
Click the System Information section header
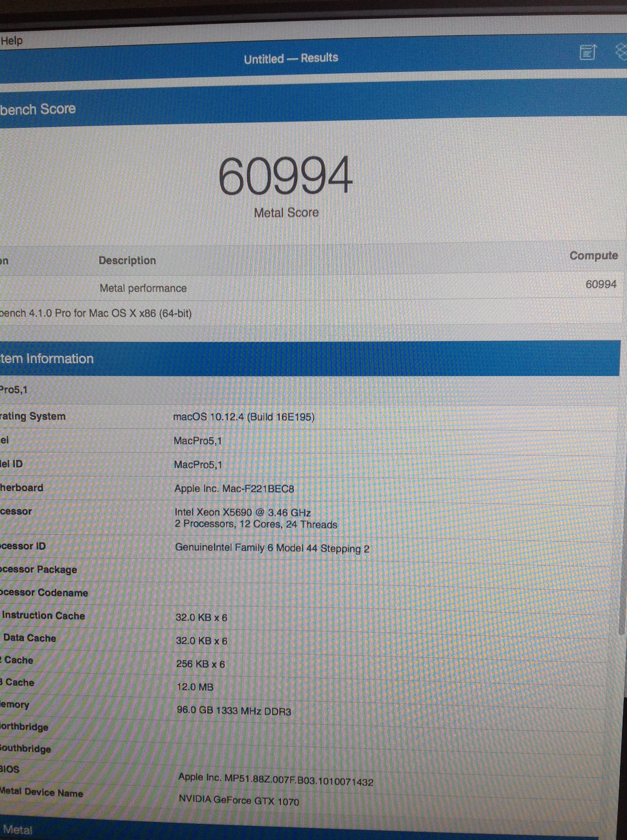pos(46,359)
